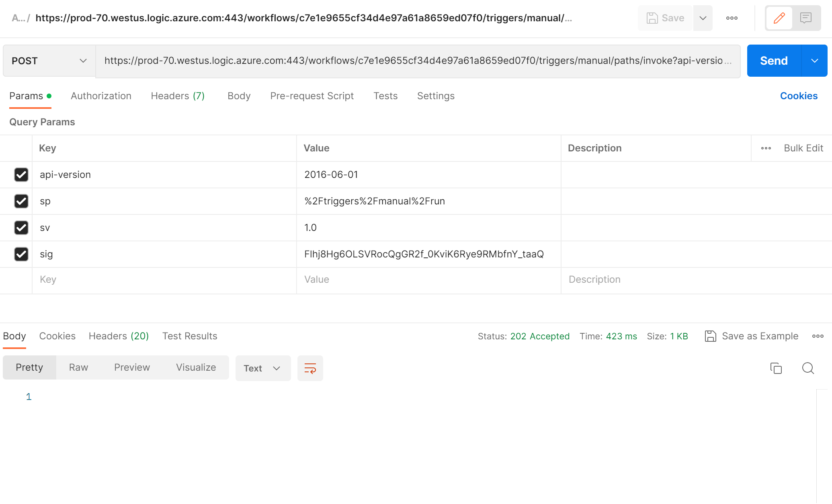Toggle the sig parameter checkbox
This screenshot has height=504, width=832.
pyautogui.click(x=21, y=254)
